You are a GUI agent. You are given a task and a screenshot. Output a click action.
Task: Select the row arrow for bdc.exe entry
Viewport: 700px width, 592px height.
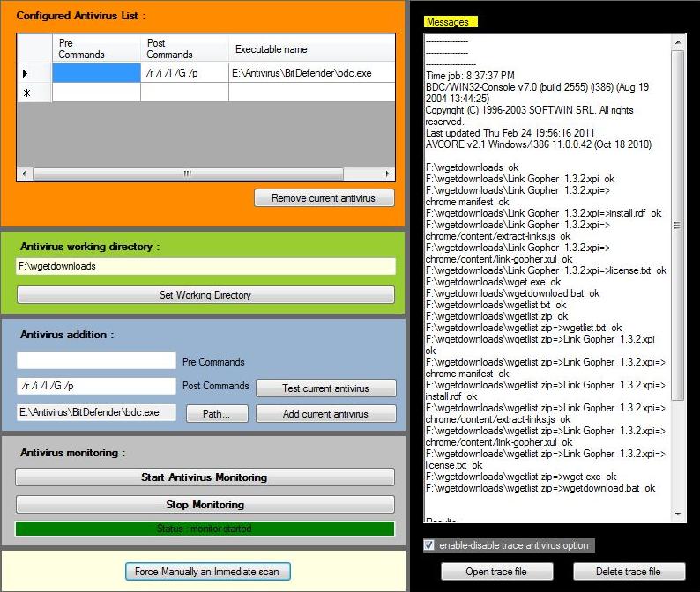tap(34, 73)
